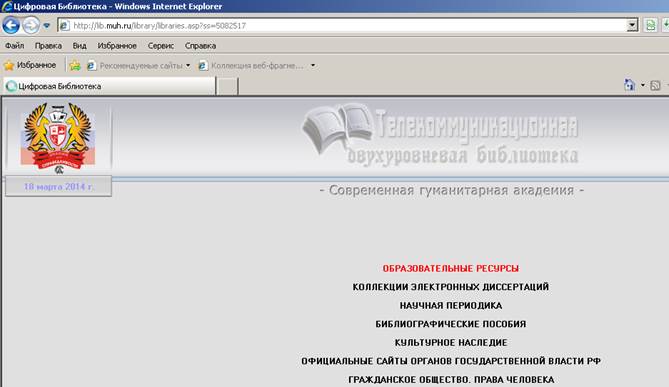Open the recent pages dropdown arrow
Image resolution: width=669 pixels, height=387 pixels.
(47, 26)
